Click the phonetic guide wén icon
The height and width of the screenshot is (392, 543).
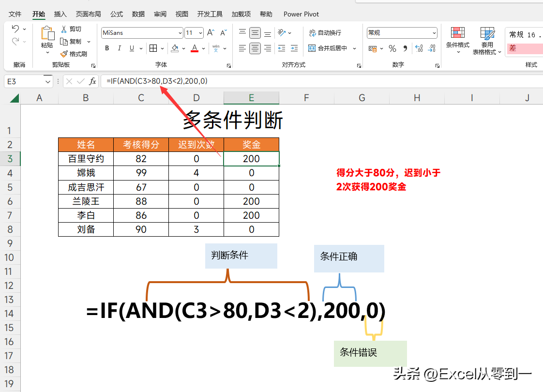216,48
